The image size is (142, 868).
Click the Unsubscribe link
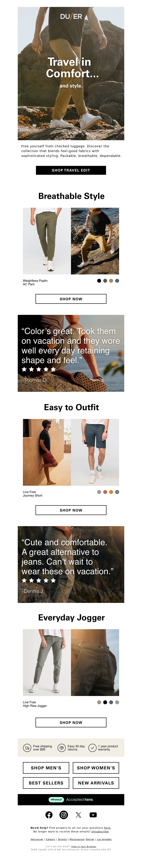pos(100,832)
